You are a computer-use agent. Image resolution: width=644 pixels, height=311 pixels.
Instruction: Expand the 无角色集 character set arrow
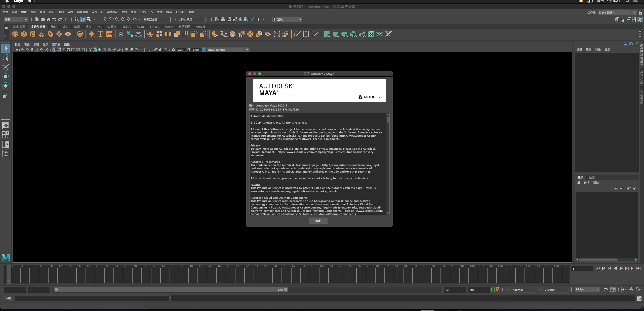click(x=508, y=289)
